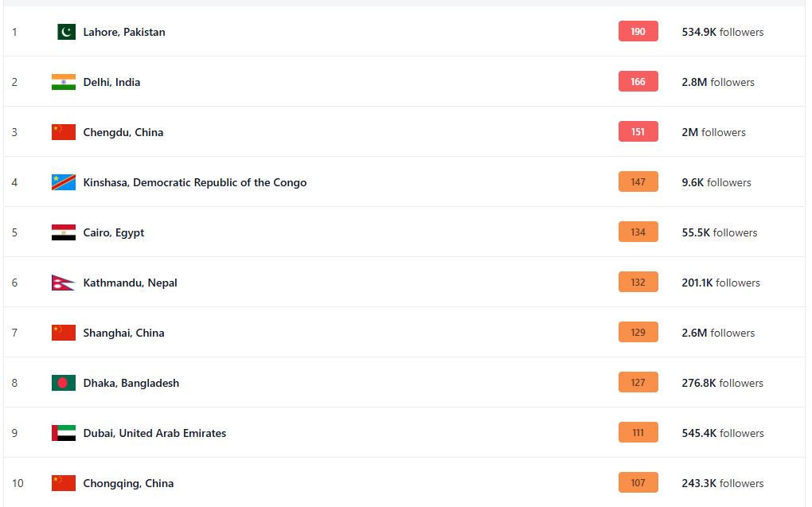Click the United Arab Emirates flag icon

tap(64, 433)
